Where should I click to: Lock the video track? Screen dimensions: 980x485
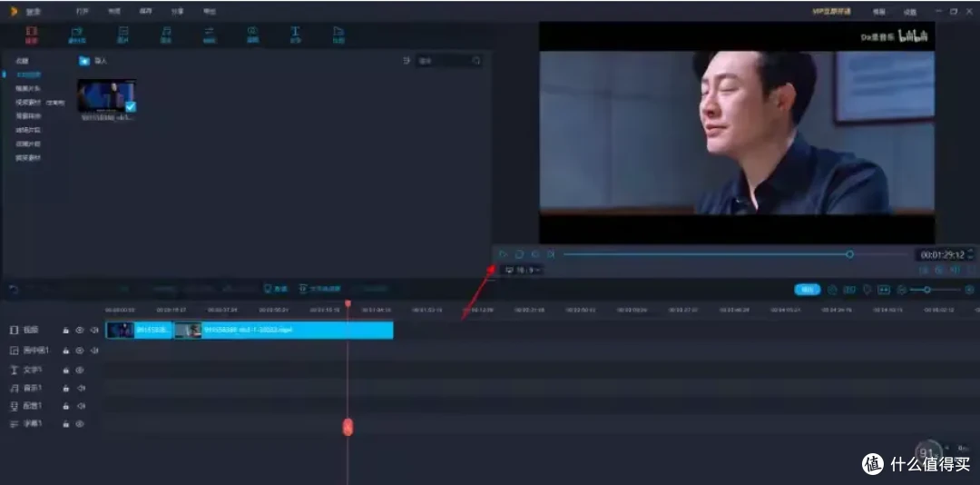click(x=65, y=330)
